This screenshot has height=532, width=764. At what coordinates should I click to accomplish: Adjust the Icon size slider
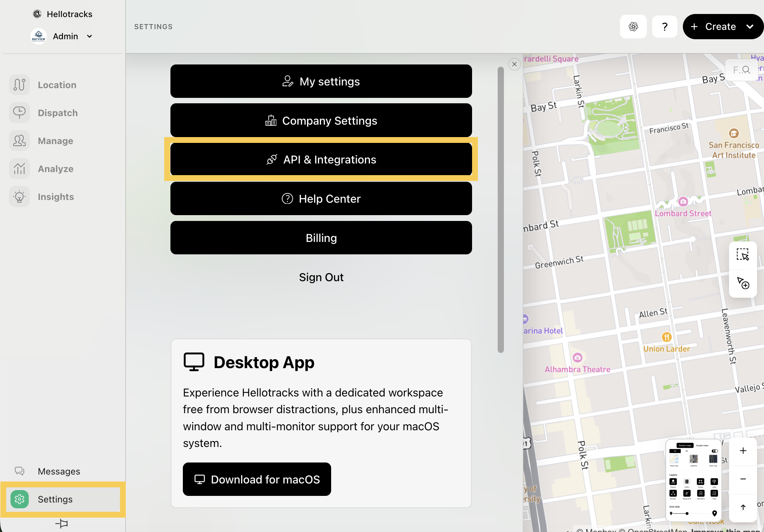coord(687,513)
